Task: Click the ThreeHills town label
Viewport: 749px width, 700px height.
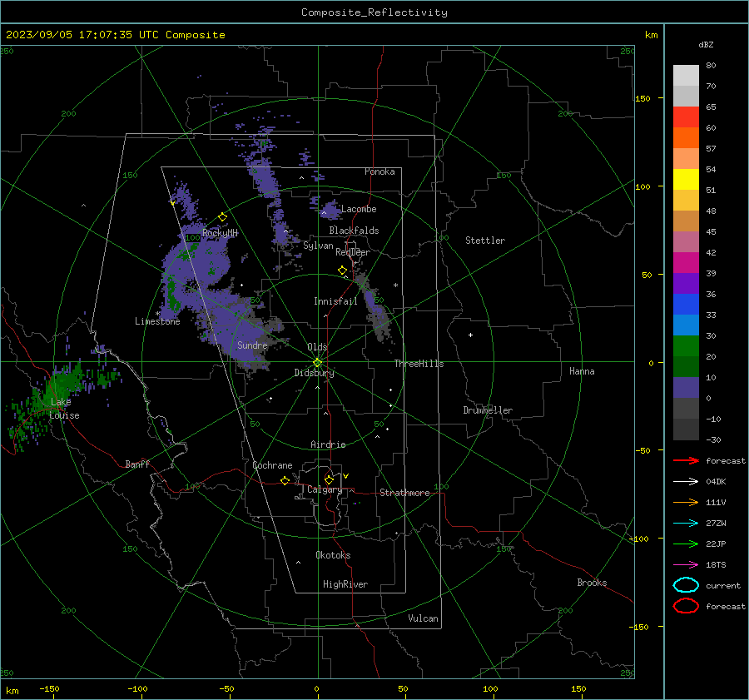Action: click(x=419, y=364)
